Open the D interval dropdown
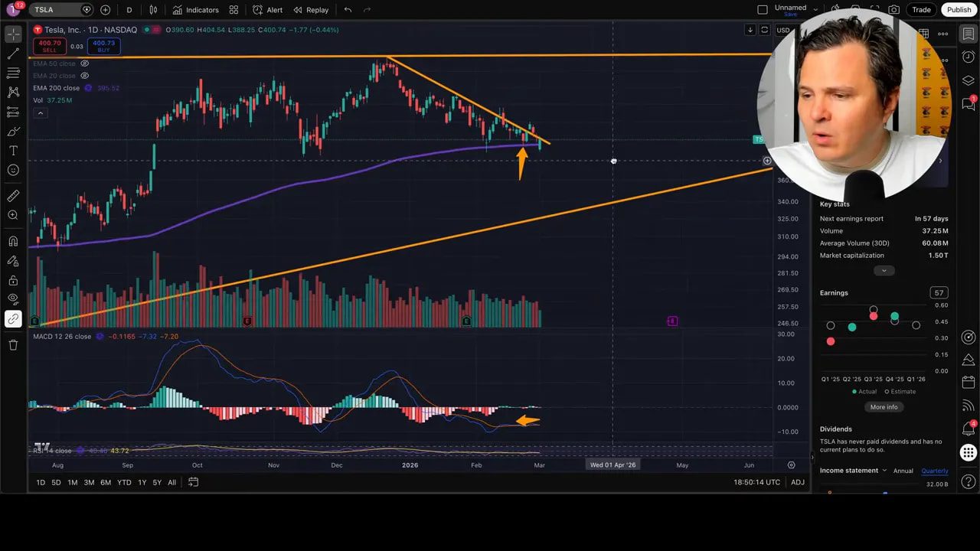 tap(129, 10)
